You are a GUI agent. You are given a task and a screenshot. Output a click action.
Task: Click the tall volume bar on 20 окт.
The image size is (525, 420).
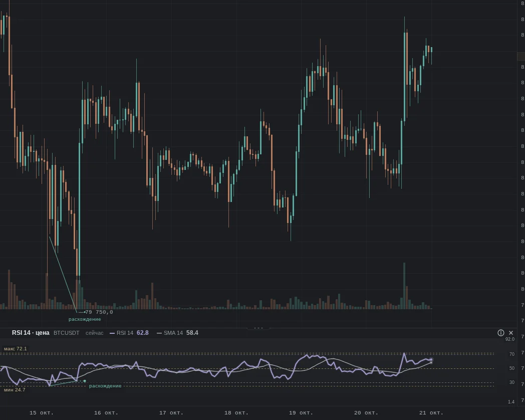pos(404,286)
